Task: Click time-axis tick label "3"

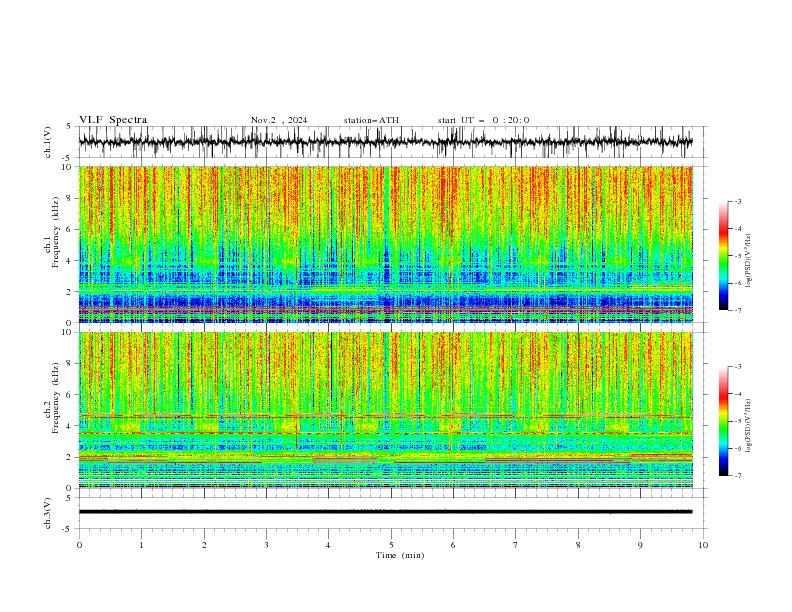Action: pyautogui.click(x=266, y=545)
